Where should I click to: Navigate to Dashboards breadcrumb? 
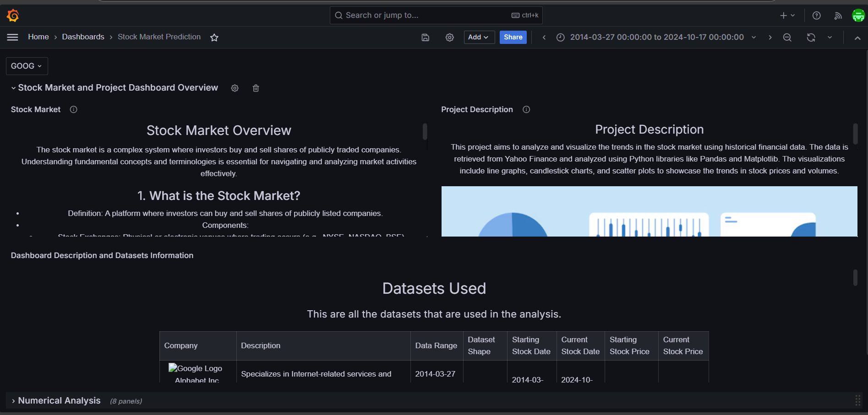(83, 37)
